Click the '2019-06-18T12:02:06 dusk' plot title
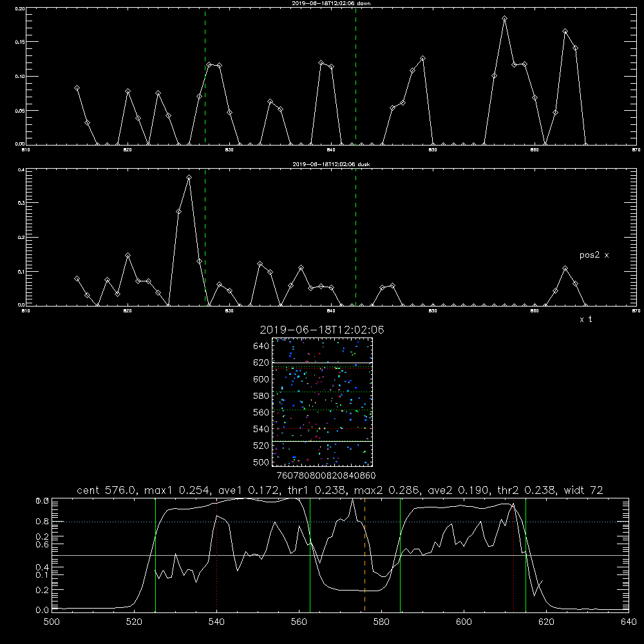 click(x=331, y=164)
